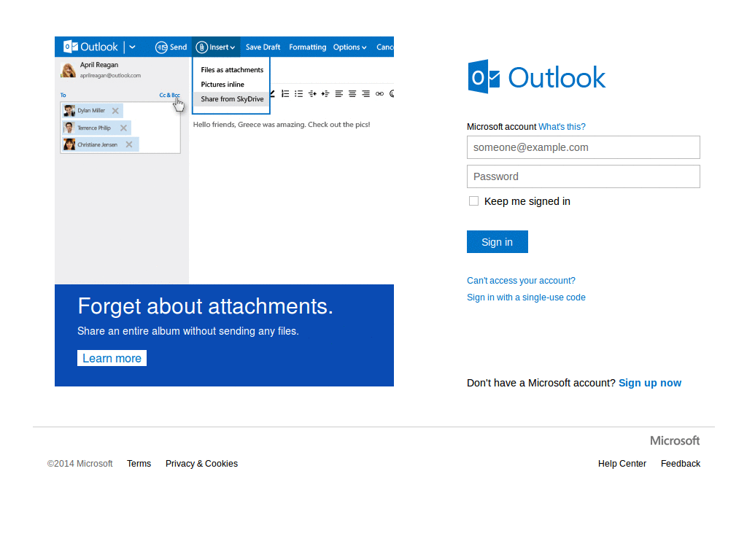Screen dimensions: 747x560
Task: Click the Forget about attachments heading
Action: click(x=205, y=306)
